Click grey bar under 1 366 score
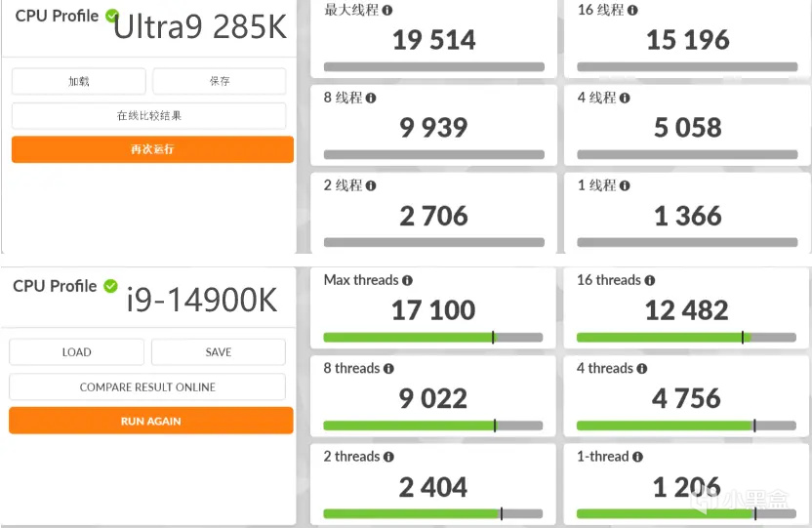Viewport: 812px width, 528px height. tap(687, 242)
